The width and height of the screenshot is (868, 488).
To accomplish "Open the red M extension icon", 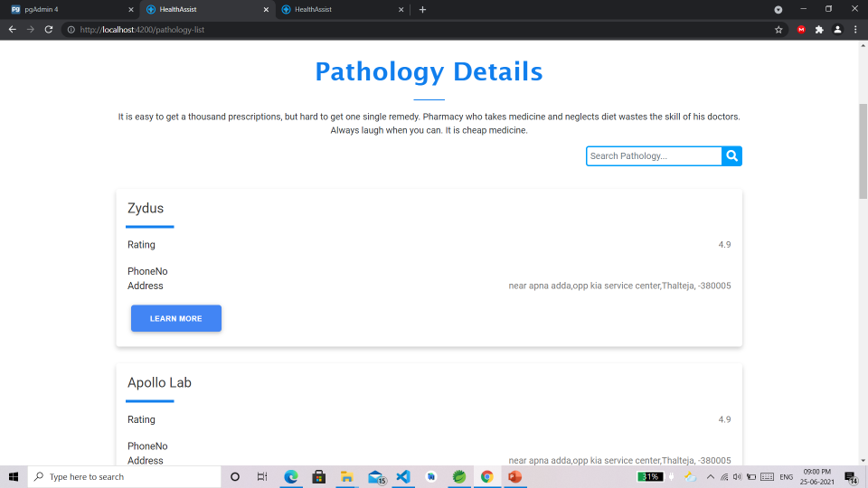I will point(801,30).
